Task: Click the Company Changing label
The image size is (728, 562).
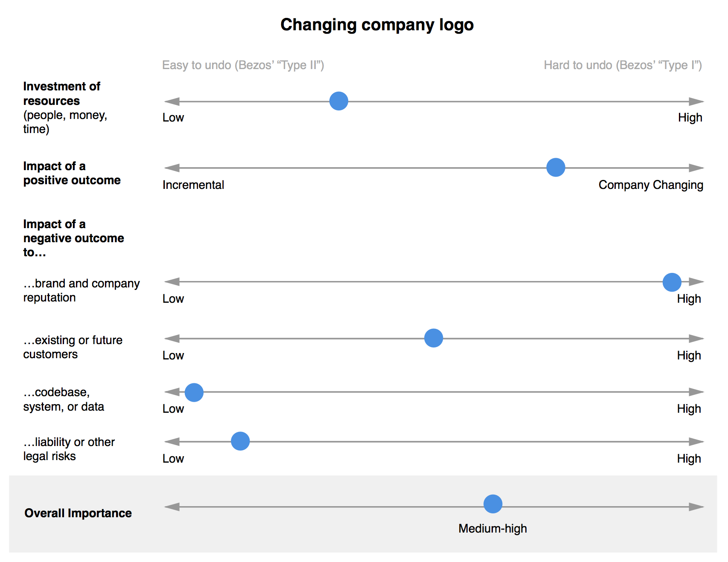Action: point(651,185)
